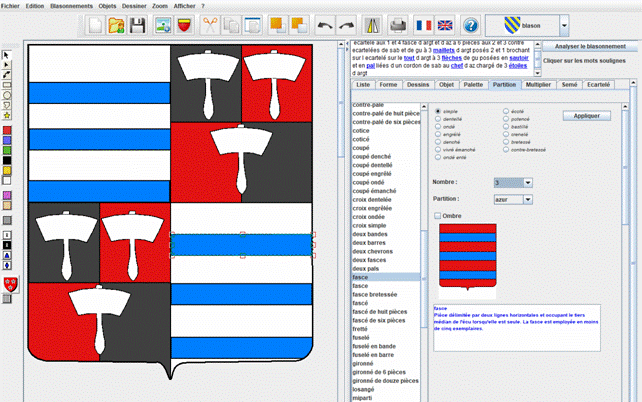Open the blason dropdown arrow in toolbar
This screenshot has width=642, height=402.
click(x=564, y=24)
